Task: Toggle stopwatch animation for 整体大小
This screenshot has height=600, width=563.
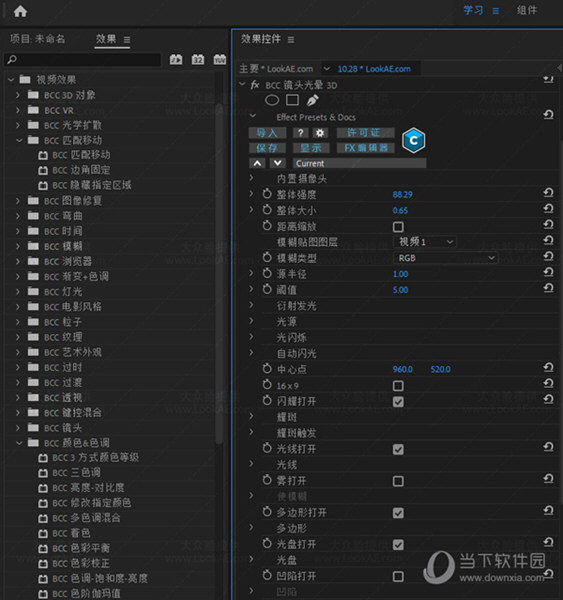Action: pyautogui.click(x=267, y=210)
